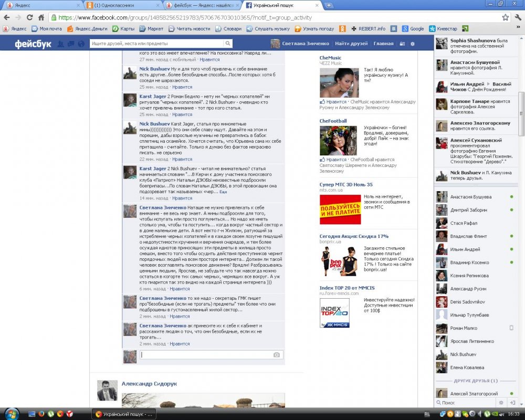Viewport: 525px width, 420px height.
Task: Open the CheFootball ad photo
Action: click(x=338, y=141)
